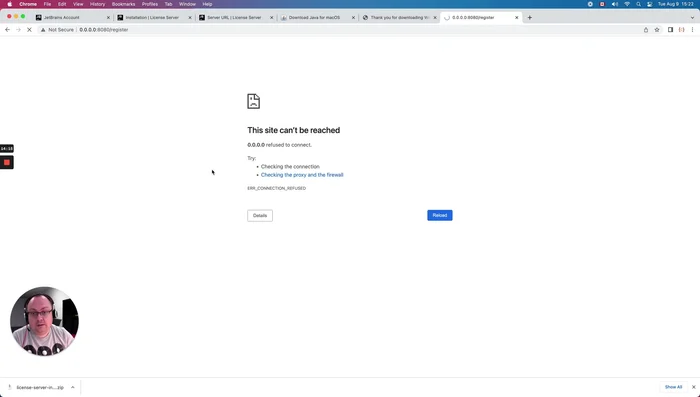
Task: Close the Download Java for macOS tab
Action: (x=353, y=17)
